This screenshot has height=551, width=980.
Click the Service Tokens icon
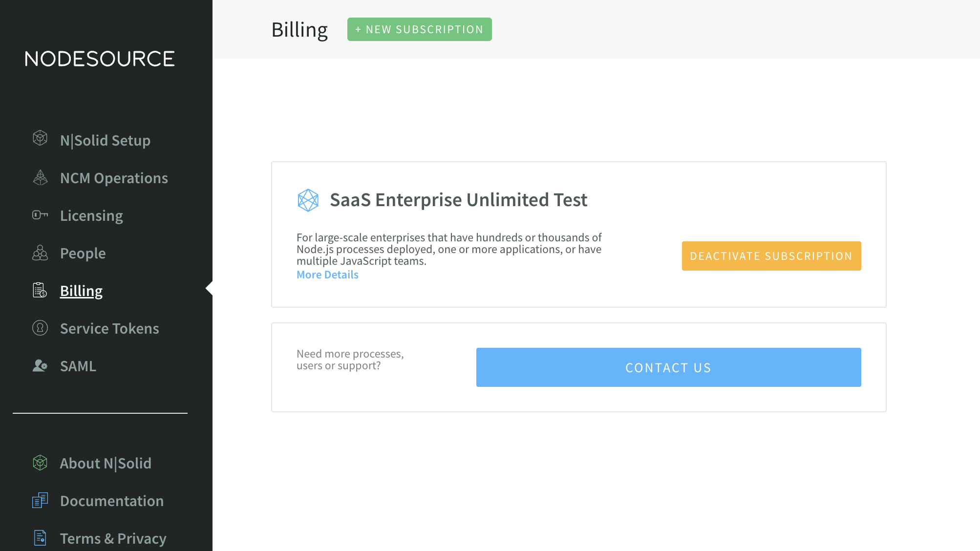pos(40,328)
